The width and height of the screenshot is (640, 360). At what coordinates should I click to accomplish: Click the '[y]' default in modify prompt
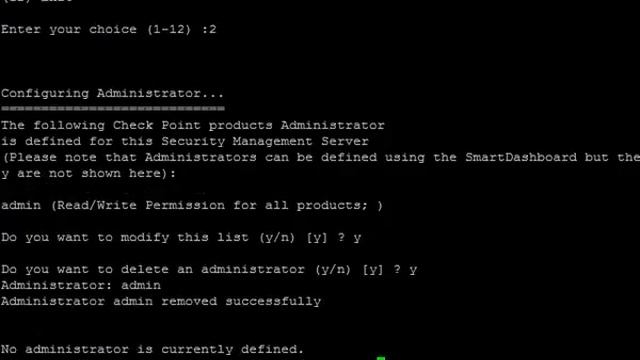click(317, 238)
